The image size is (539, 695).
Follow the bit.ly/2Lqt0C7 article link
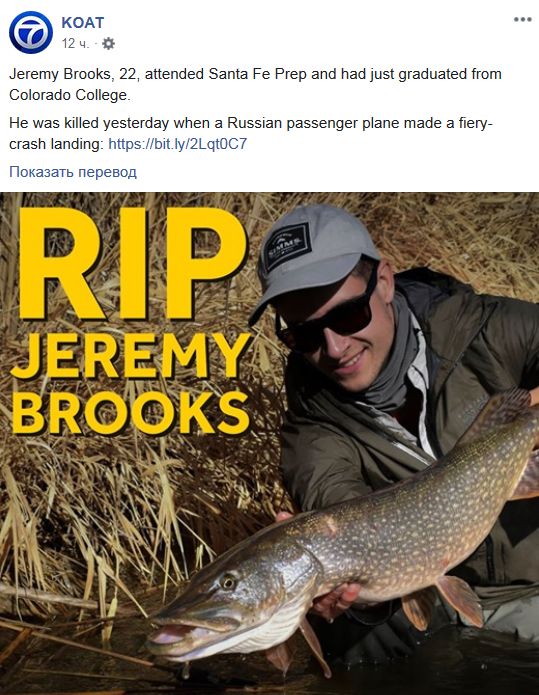177,144
